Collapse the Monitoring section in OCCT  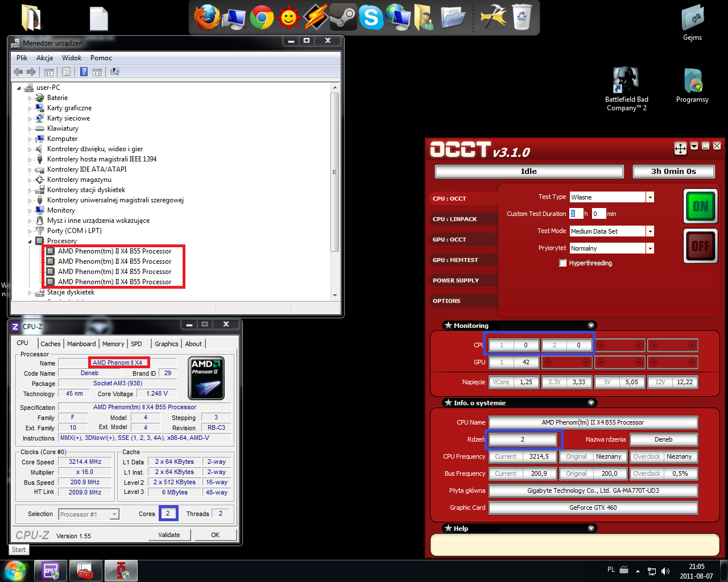pos(591,326)
